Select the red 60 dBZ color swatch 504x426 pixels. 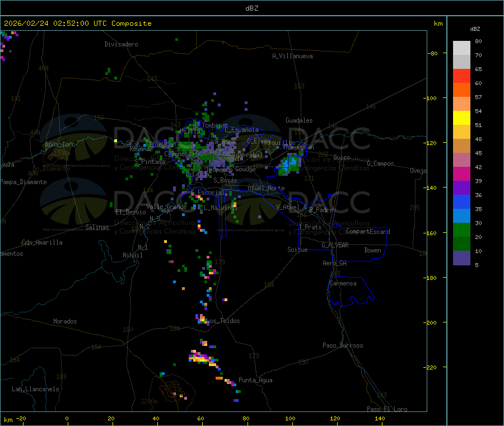pyautogui.click(x=461, y=76)
